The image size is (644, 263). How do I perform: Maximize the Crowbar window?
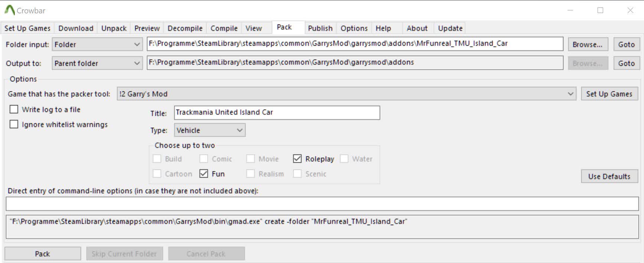(x=600, y=10)
